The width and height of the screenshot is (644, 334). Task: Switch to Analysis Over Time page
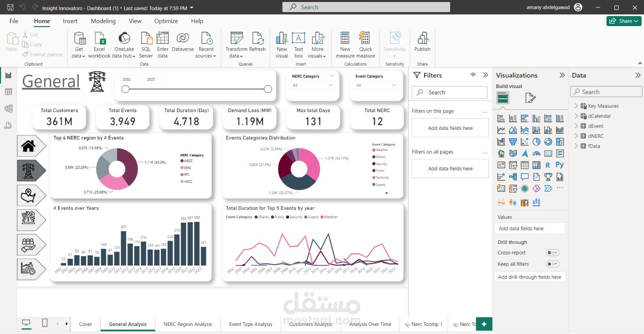point(370,324)
